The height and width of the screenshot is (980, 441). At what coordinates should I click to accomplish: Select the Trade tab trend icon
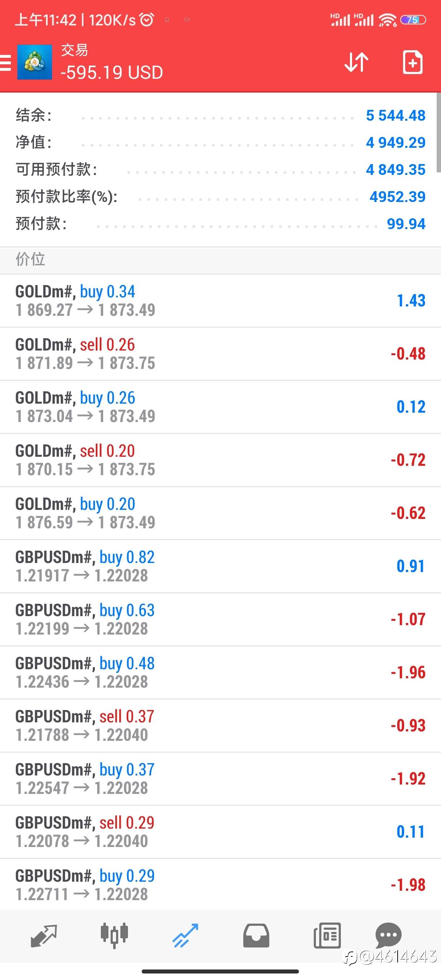point(185,935)
